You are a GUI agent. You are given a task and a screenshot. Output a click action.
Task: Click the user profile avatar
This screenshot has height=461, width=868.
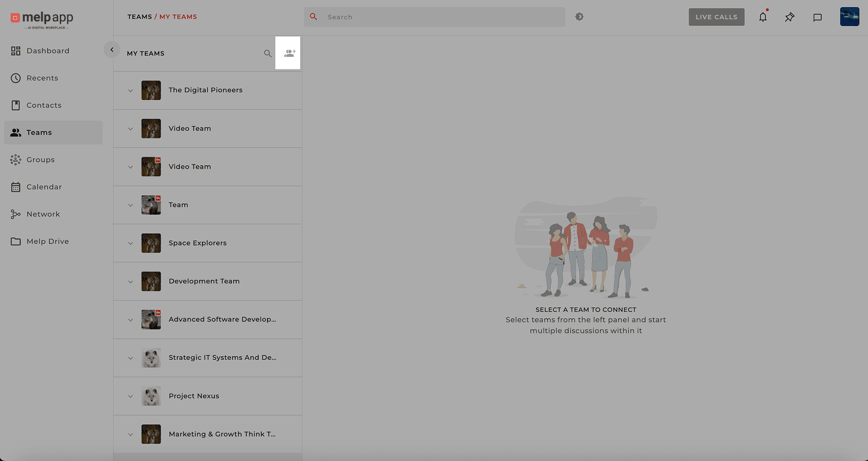pyautogui.click(x=849, y=17)
